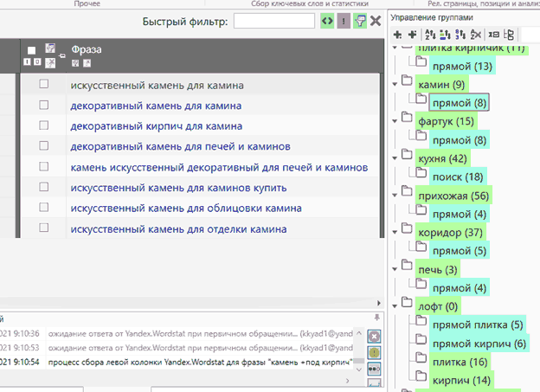Sort groups by color with colored-bars icon
Screen dimensions: 540x392
(446, 35)
